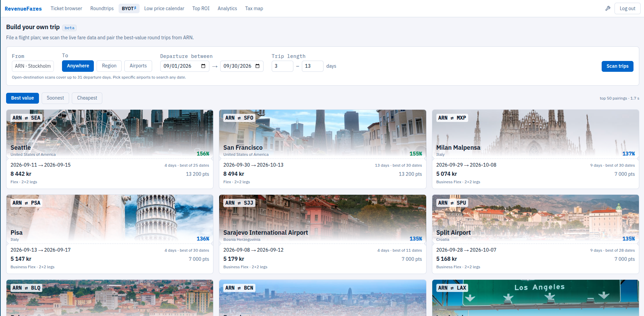The image size is (644, 316).
Task: Select the Region destination option
Action: [x=109, y=66]
